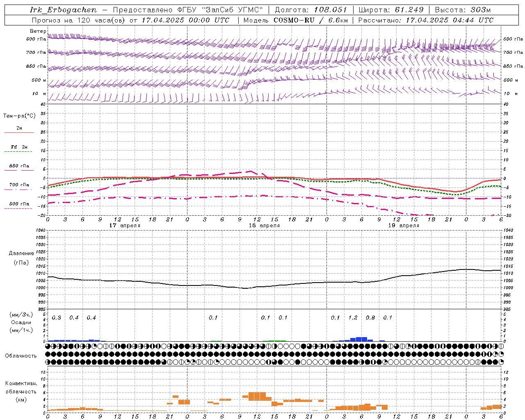Click the '0.3' precipitation value
The width and height of the screenshot is (525, 420).
[x=56, y=317]
